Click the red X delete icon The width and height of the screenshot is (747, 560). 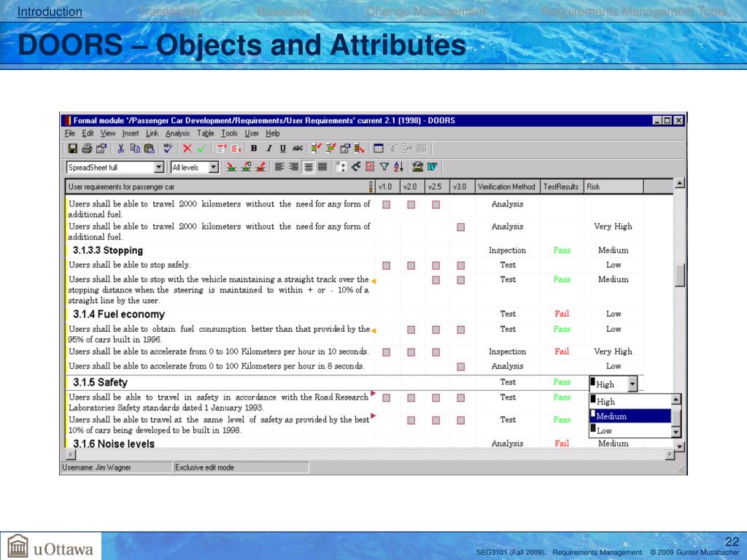point(187,149)
